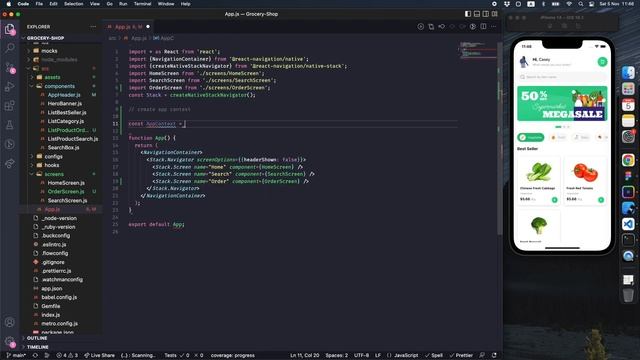This screenshot has width=640, height=360.
Task: Open the Accounts icon in activity bar
Action: [x=9, y=322]
